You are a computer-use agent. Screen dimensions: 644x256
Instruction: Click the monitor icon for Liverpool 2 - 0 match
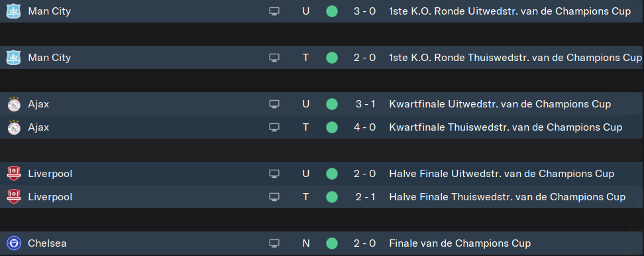(x=274, y=174)
